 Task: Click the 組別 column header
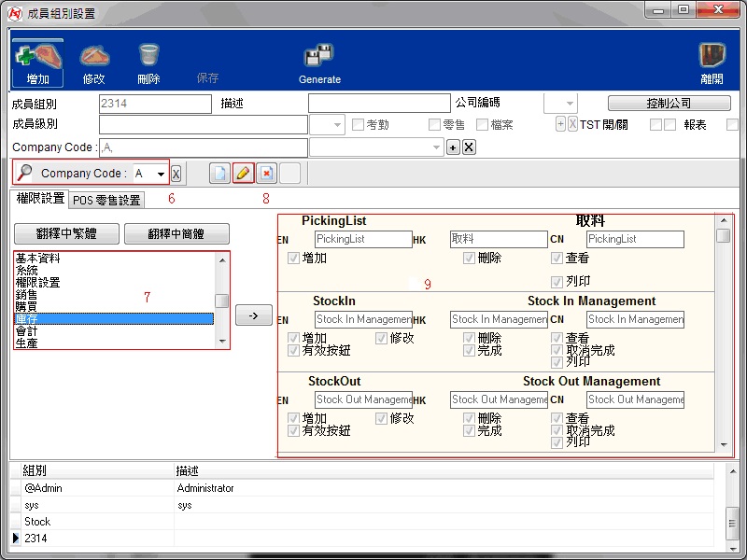[97, 471]
